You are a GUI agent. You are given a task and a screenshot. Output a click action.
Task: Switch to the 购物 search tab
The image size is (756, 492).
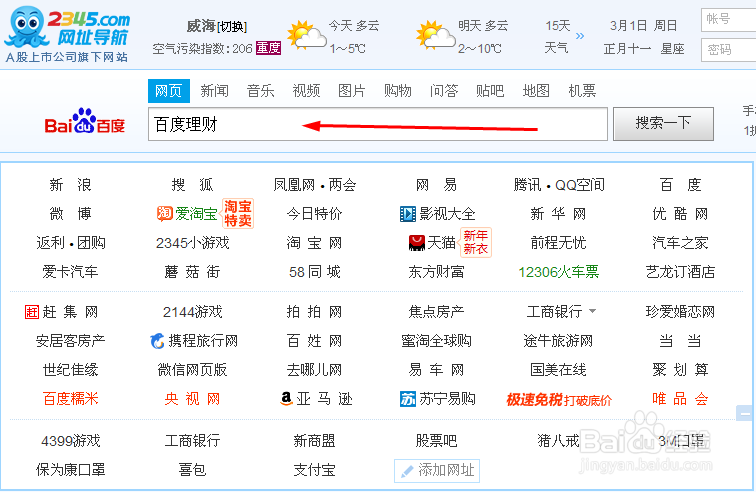pos(398,91)
